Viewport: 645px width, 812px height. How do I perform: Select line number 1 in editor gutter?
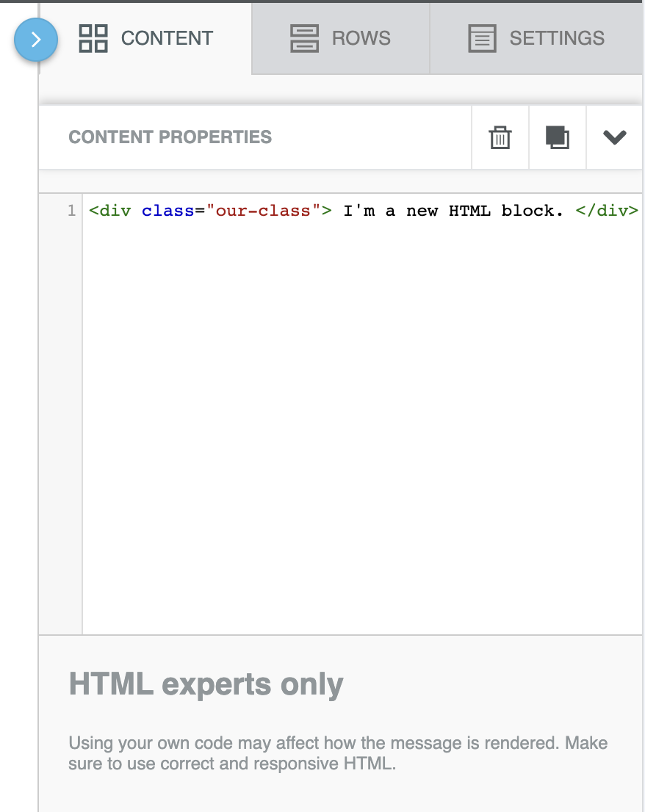pos(71,211)
